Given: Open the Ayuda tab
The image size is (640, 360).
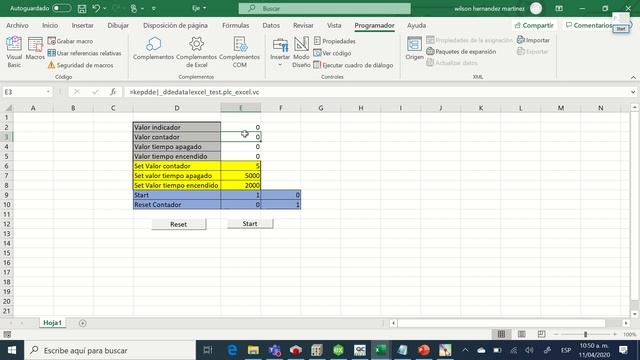Looking at the screenshot, I should coord(416,25).
